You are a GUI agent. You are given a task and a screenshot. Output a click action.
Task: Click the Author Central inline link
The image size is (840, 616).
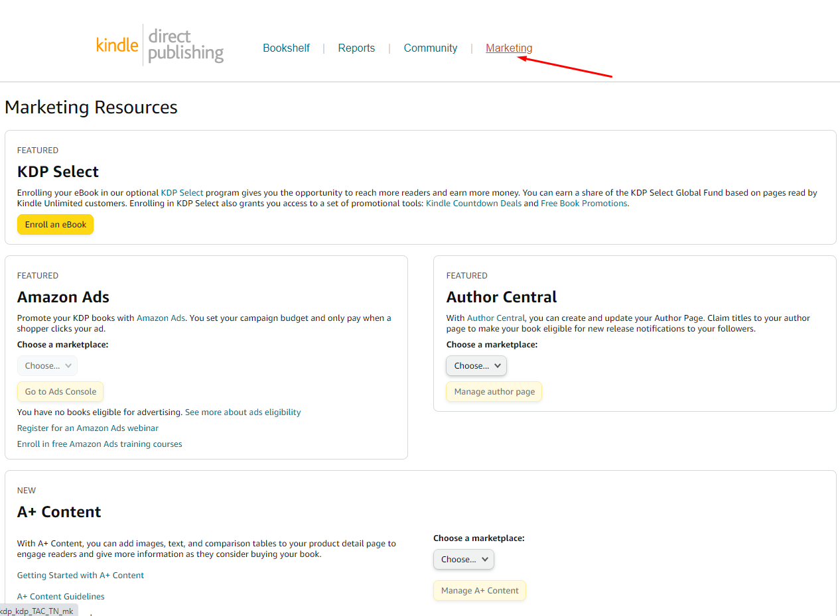(x=496, y=318)
